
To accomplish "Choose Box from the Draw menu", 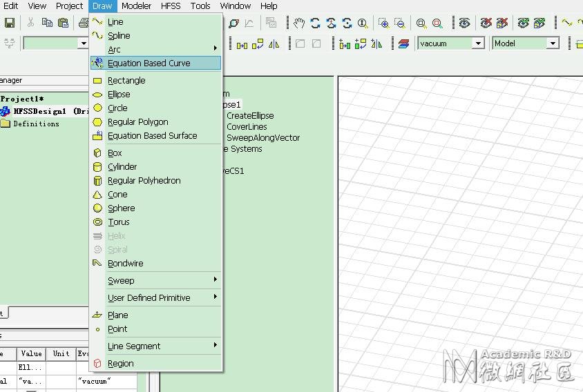I will point(156,153).
